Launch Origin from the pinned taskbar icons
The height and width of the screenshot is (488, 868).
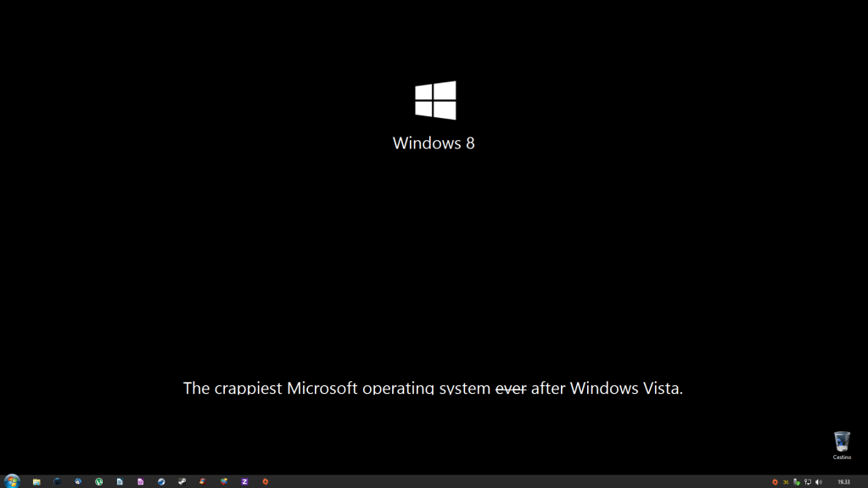point(266,481)
